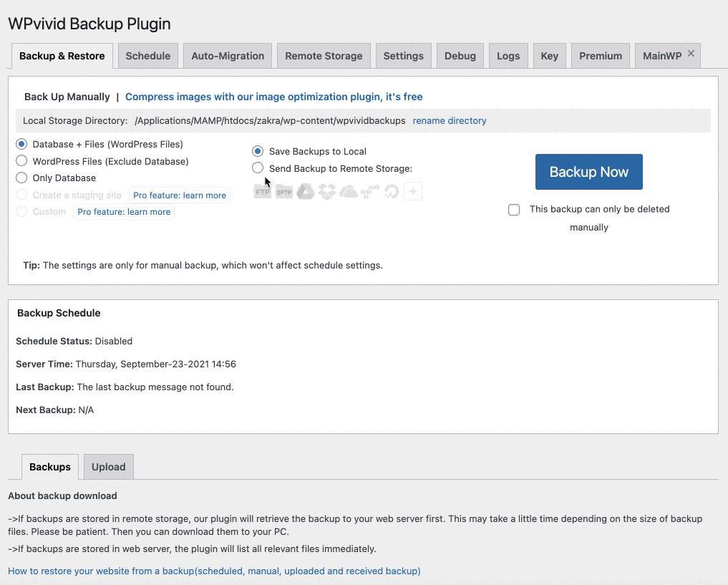This screenshot has width=728, height=585.
Task: Open the Premium tab
Action: (x=601, y=56)
